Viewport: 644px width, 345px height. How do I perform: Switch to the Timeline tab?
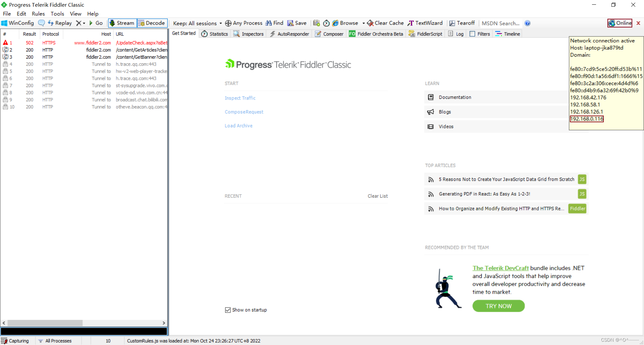click(508, 34)
